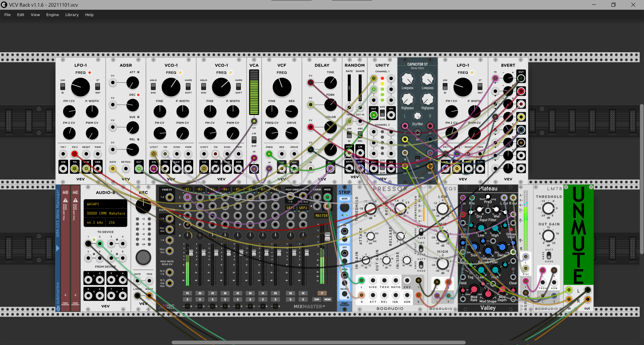
Task: Expand the WM-101 Wire Manager panel arrow
Action: (x=58, y=248)
